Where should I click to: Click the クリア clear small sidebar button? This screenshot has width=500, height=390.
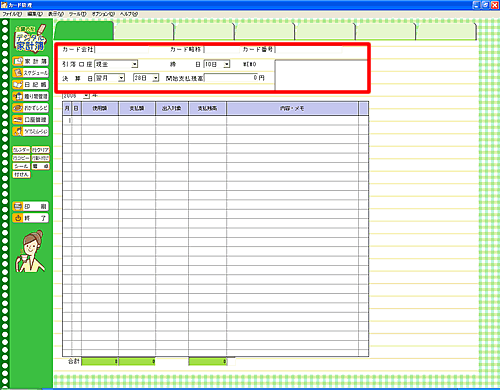[41, 150]
